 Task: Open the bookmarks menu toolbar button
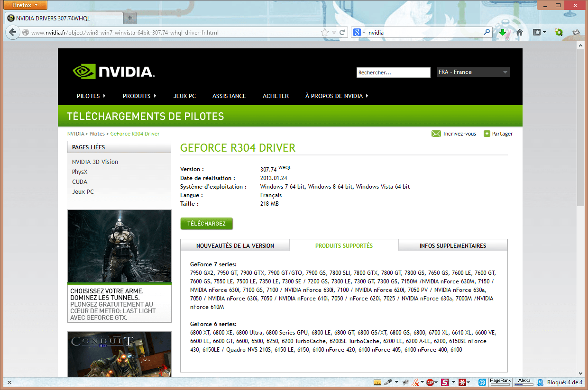pos(540,33)
